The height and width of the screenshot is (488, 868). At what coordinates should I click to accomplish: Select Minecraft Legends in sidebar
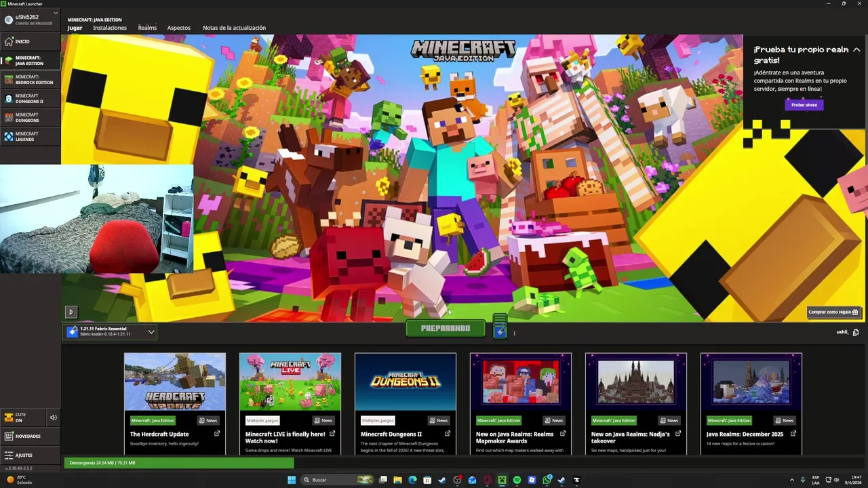click(31, 136)
